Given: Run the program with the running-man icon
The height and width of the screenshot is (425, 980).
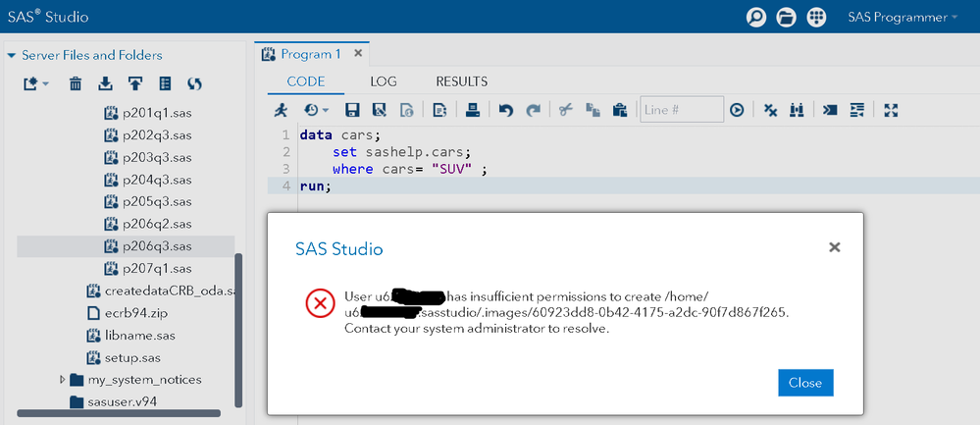Looking at the screenshot, I should pyautogui.click(x=282, y=110).
